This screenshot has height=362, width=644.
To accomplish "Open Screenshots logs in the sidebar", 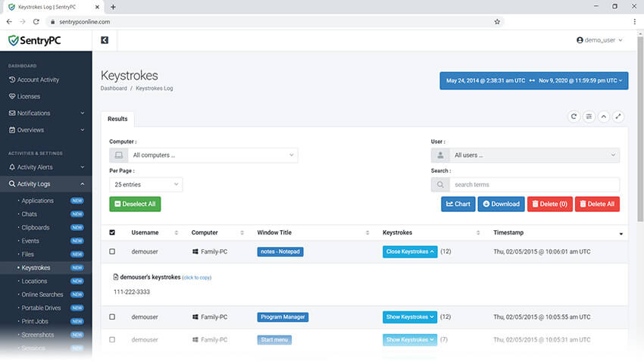I will tap(39, 334).
